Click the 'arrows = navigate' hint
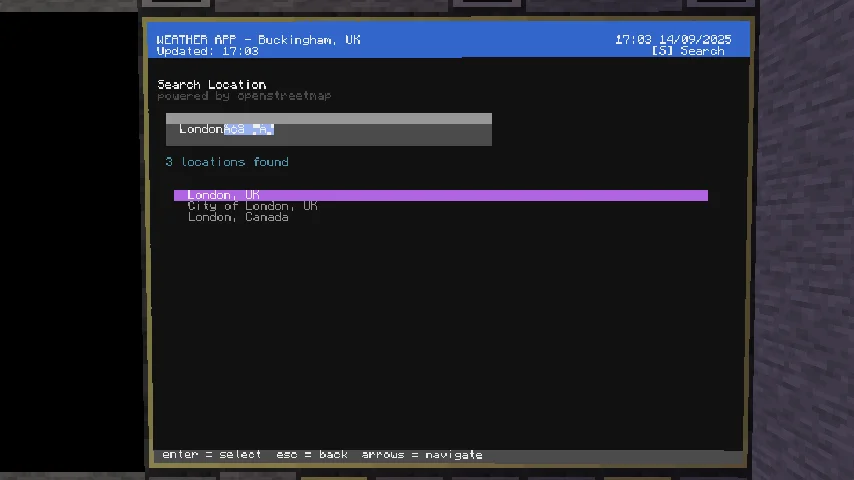Image resolution: width=854 pixels, height=480 pixels. click(422, 455)
